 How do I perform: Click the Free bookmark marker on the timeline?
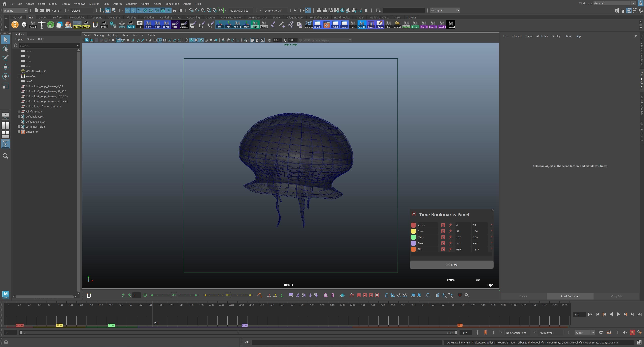click(245, 326)
